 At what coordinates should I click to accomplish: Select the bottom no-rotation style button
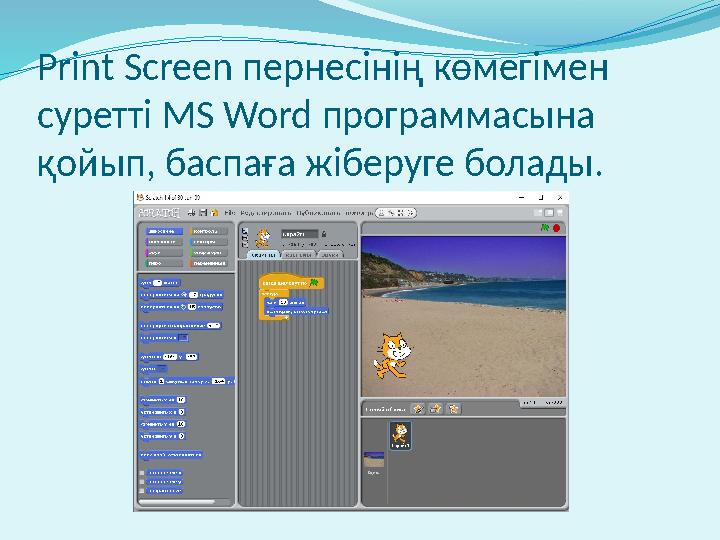click(x=244, y=245)
